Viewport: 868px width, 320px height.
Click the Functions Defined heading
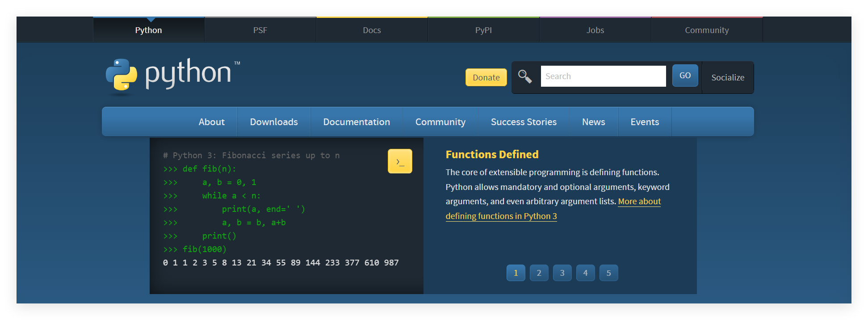click(492, 155)
